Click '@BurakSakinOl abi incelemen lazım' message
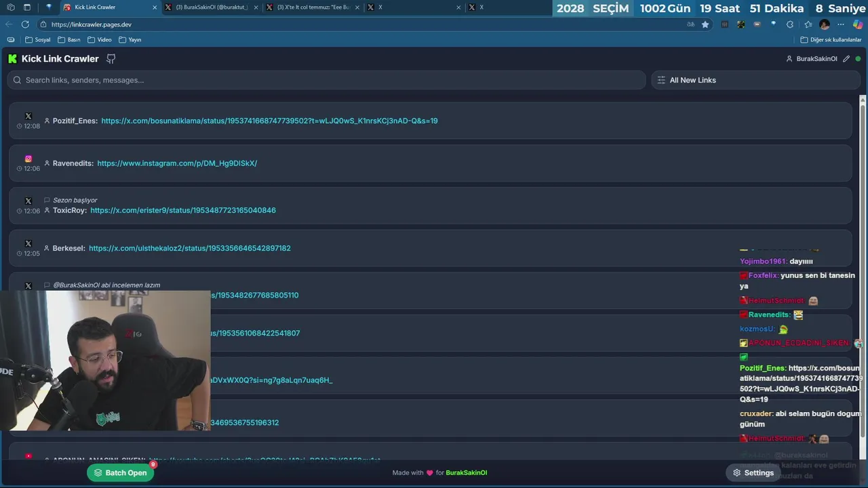The image size is (868, 488). [x=106, y=285]
